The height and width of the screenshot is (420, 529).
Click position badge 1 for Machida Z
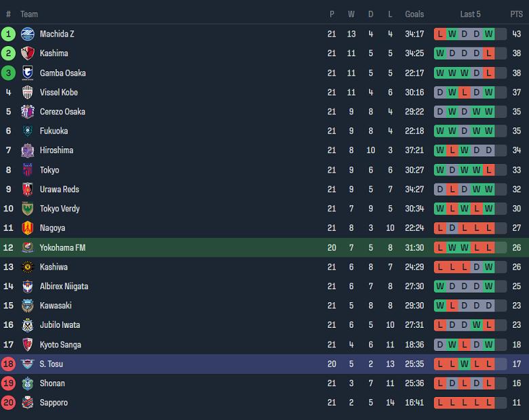tap(9, 34)
